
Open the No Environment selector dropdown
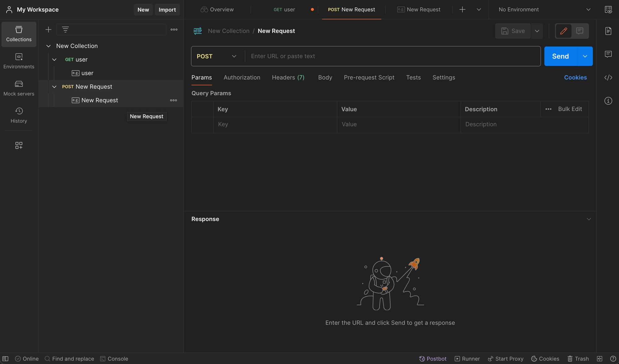tap(544, 10)
